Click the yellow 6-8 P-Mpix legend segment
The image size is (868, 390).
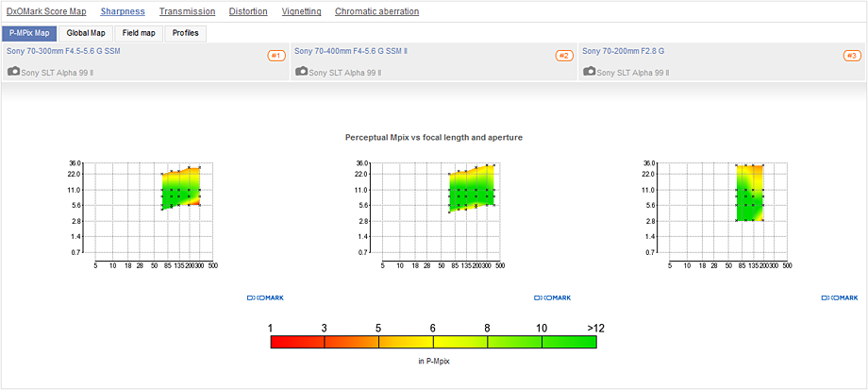460,343
